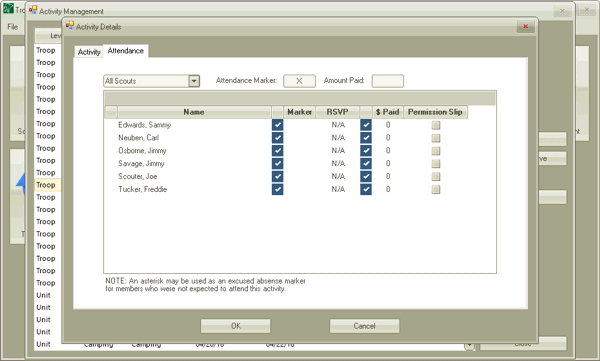This screenshot has width=600, height=361.
Task: Check permission slip for Scouter, Joe
Action: point(436,176)
